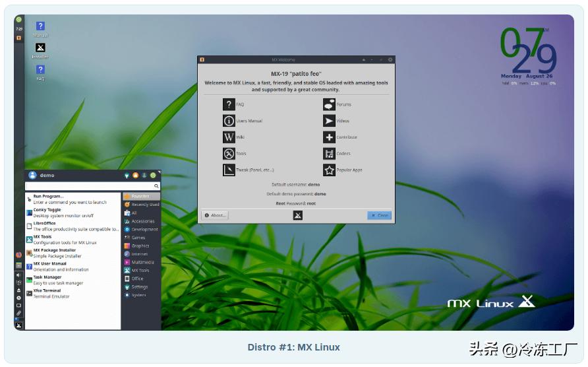Click the panel clock showing 7:29
The width and height of the screenshot is (588, 367).
[x=18, y=29]
